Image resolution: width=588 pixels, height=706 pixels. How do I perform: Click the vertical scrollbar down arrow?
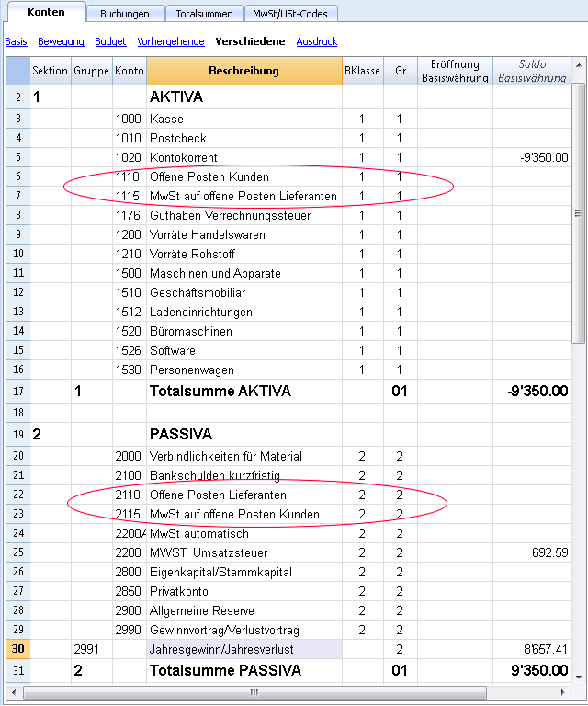[579, 677]
